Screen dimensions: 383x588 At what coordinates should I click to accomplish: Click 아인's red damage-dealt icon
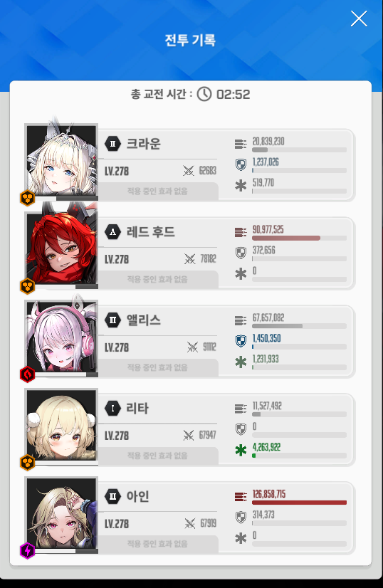click(x=241, y=497)
